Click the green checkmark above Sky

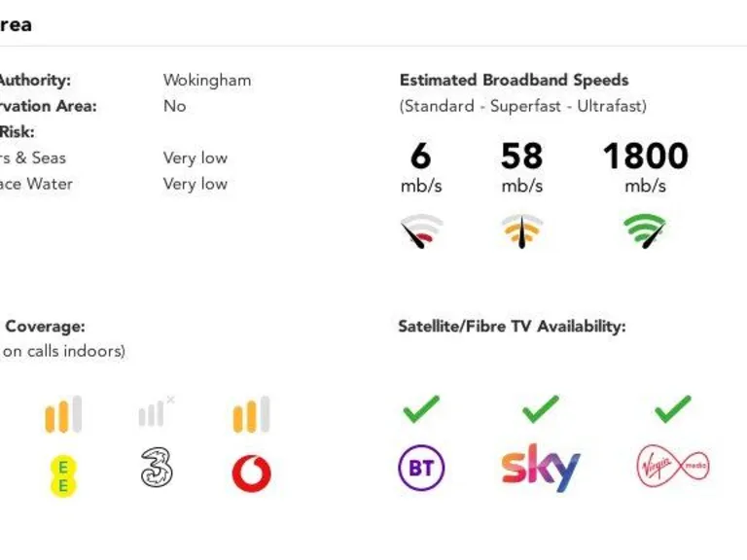tap(540, 408)
